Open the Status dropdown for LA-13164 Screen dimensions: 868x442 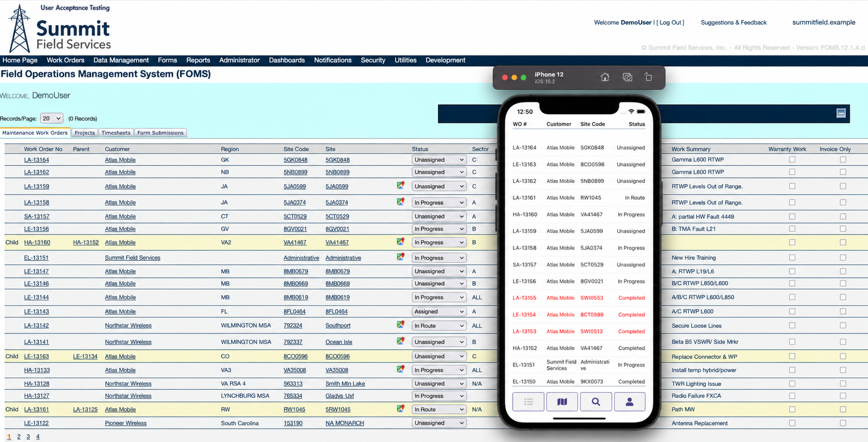pos(439,160)
